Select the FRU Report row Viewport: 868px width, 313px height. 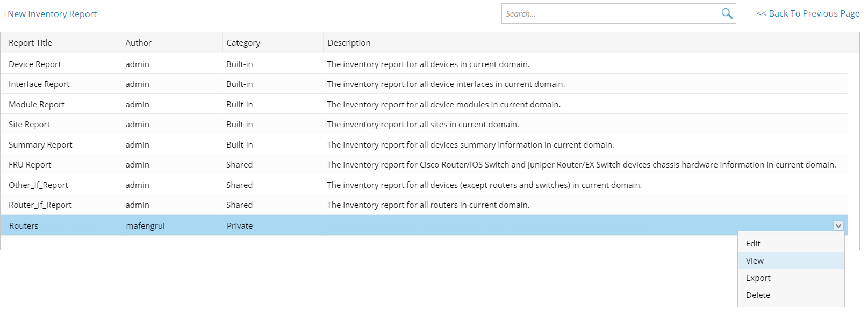click(x=30, y=164)
